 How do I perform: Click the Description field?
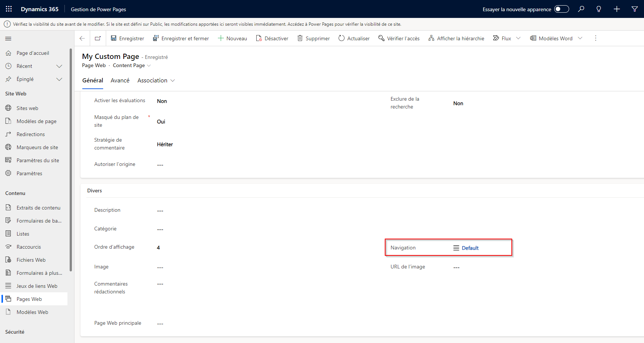coord(160,211)
